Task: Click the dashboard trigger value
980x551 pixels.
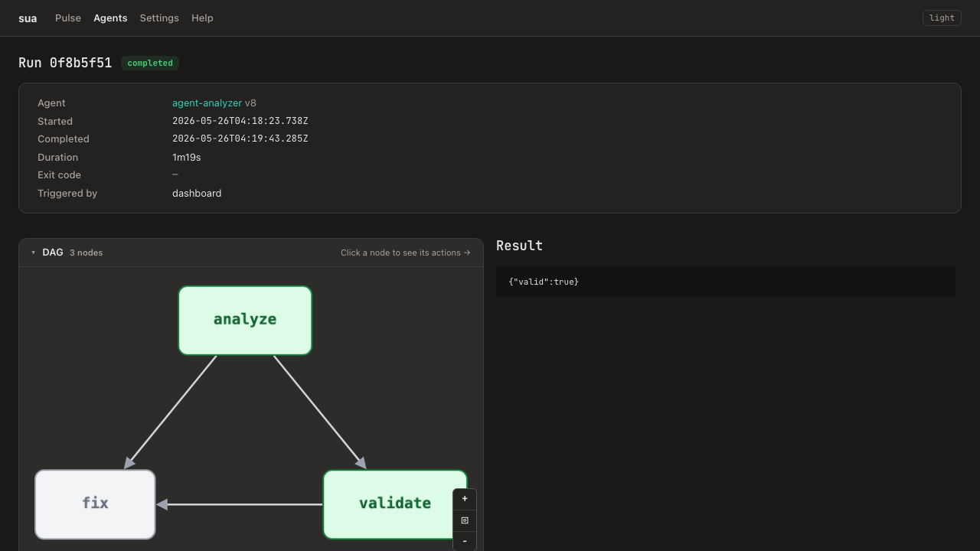Action: coord(197,193)
